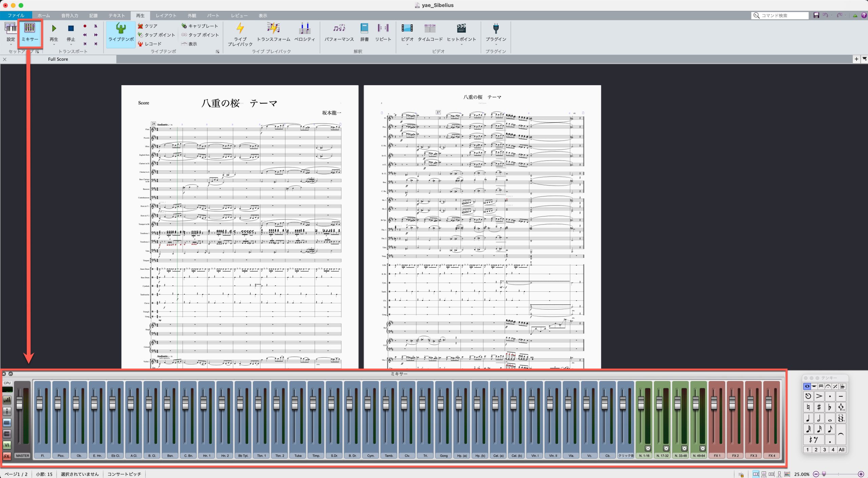Screen dimensions: 868x478
Task: Switch to the ホーム ribbon tab
Action: click(x=44, y=16)
